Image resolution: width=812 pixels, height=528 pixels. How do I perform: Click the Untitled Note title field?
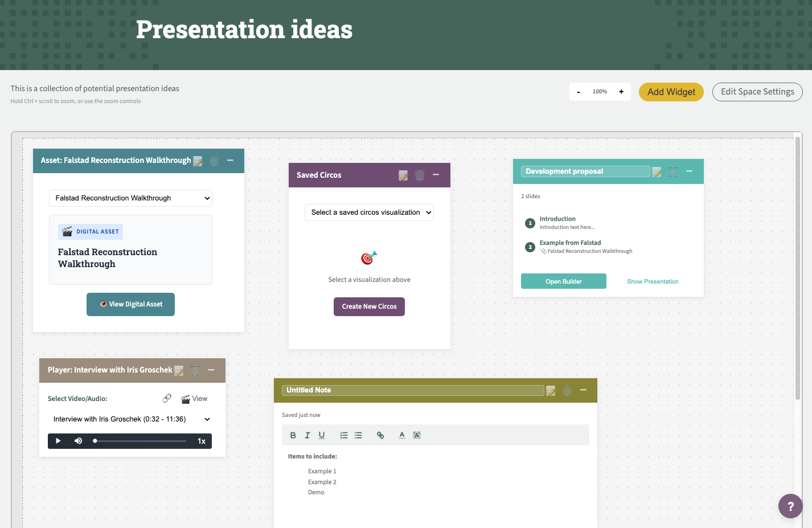pos(414,390)
